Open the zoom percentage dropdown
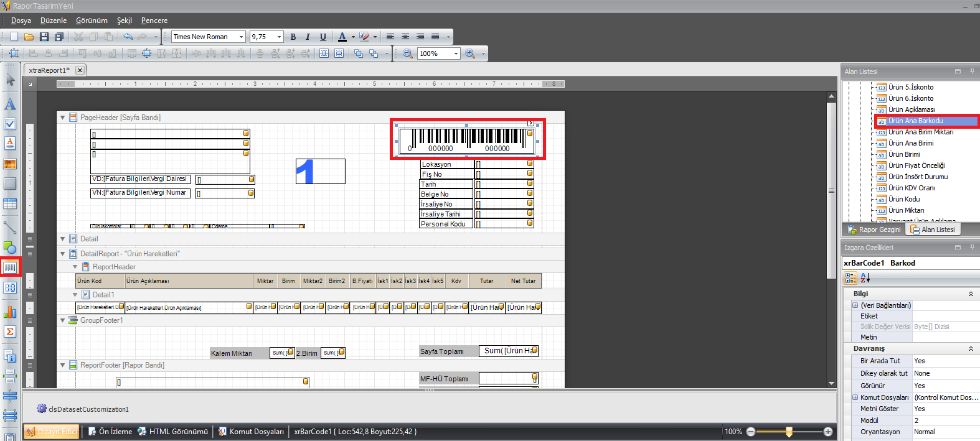 click(456, 53)
